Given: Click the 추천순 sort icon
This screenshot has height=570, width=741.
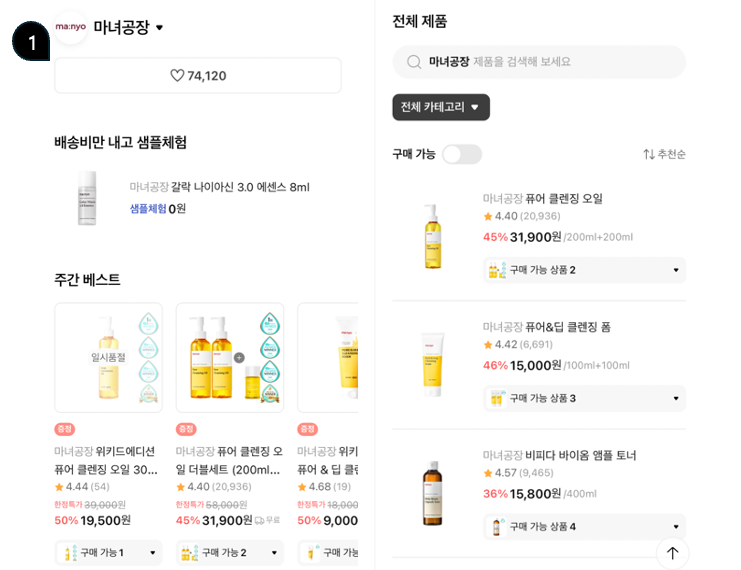Looking at the screenshot, I should (x=649, y=154).
